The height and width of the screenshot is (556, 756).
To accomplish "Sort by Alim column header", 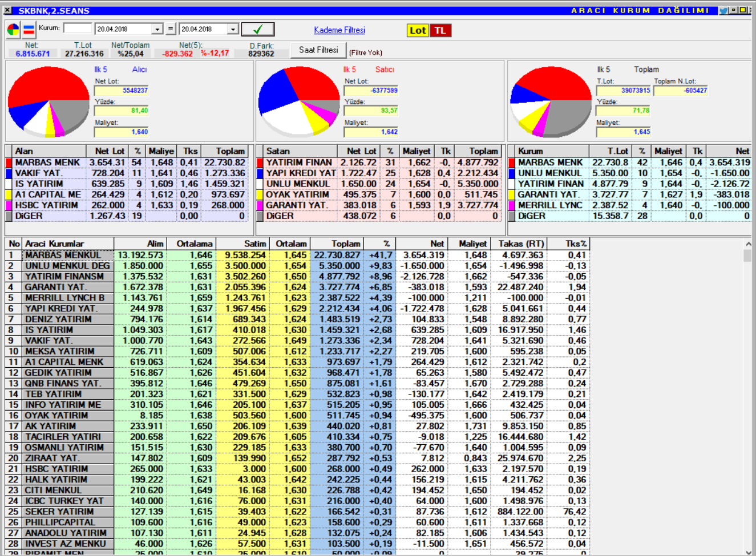I will [140, 243].
